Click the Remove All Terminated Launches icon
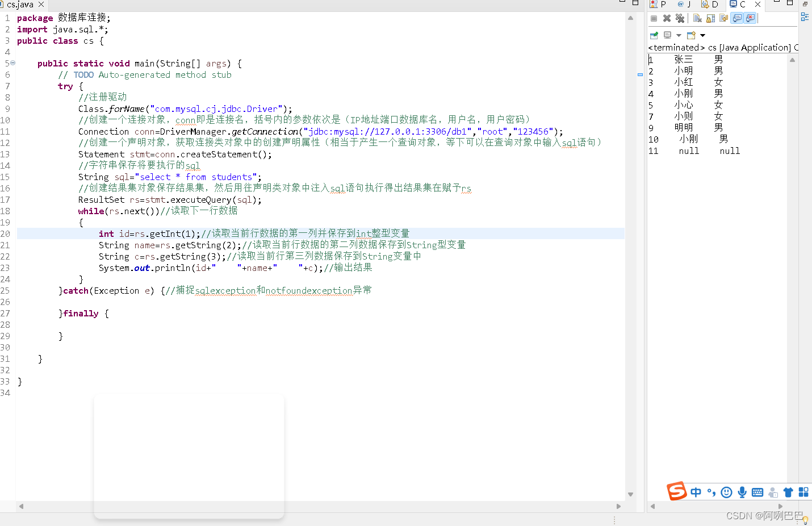Screen dimensions: 812x526 click(x=680, y=18)
